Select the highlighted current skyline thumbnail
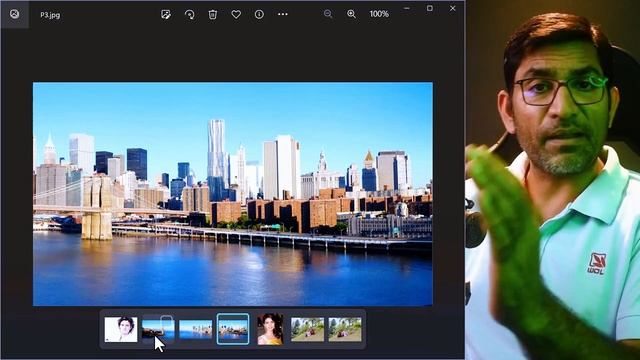This screenshot has width=640, height=360. [233, 329]
